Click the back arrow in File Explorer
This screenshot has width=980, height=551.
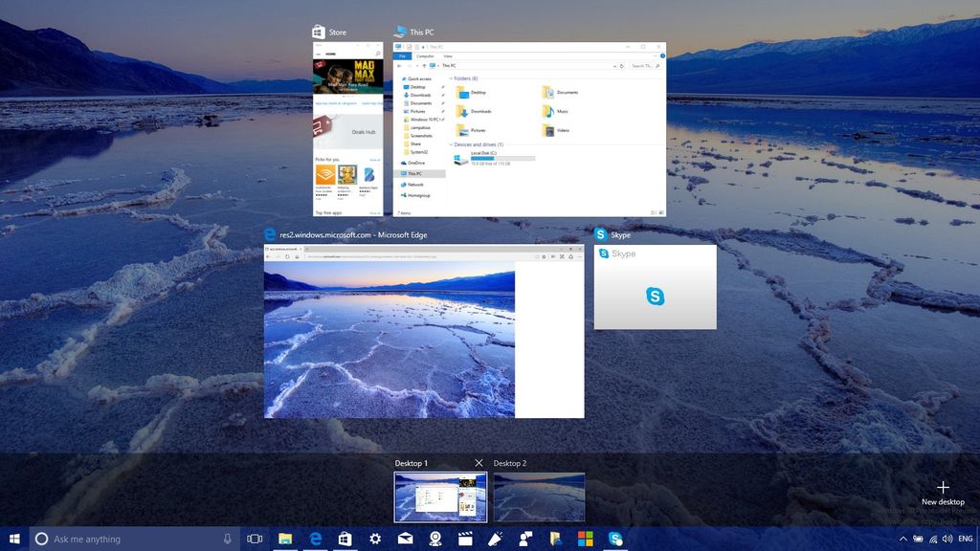398,66
